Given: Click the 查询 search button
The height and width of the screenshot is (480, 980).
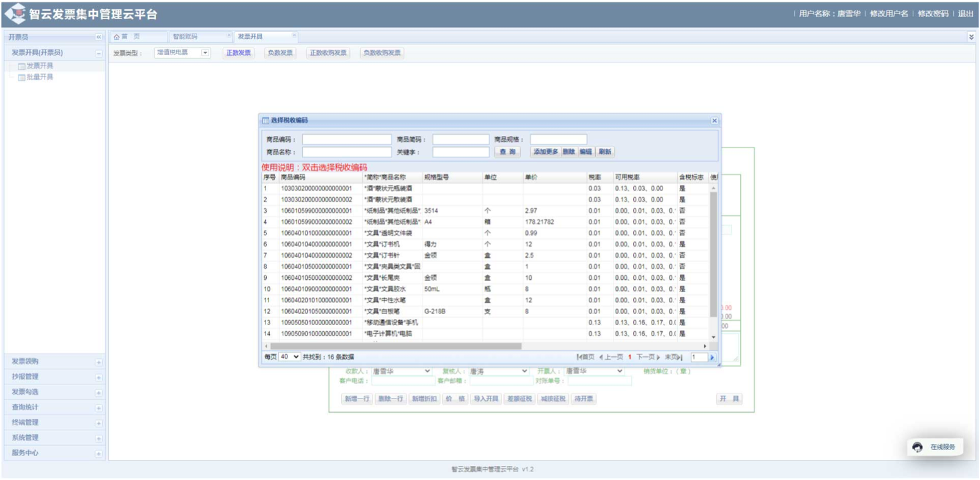Looking at the screenshot, I should click(x=508, y=152).
